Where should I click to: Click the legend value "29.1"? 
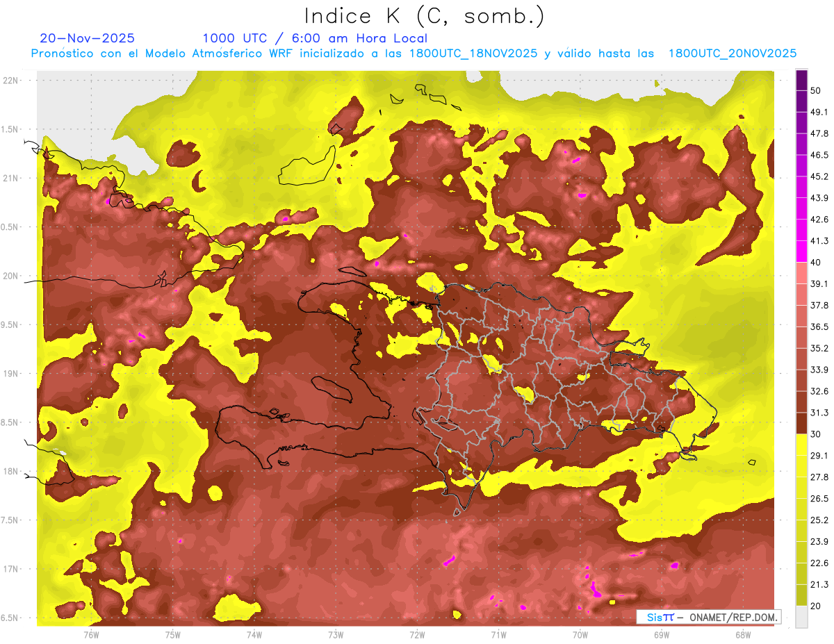point(819,456)
